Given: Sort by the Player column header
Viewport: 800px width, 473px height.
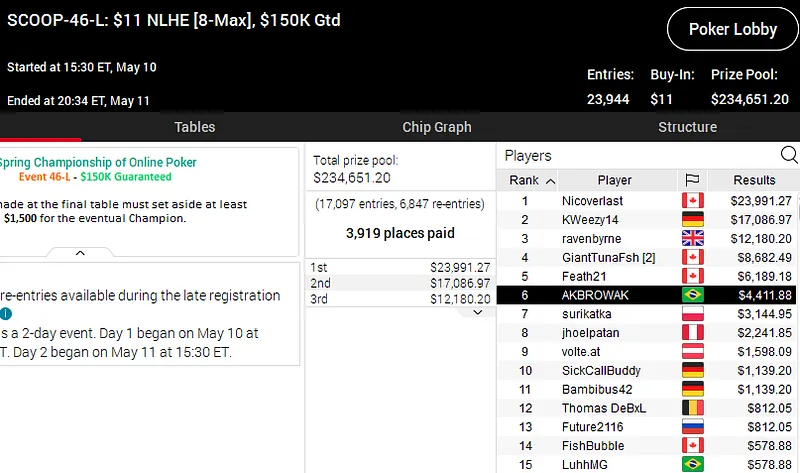Looking at the screenshot, I should tap(614, 180).
